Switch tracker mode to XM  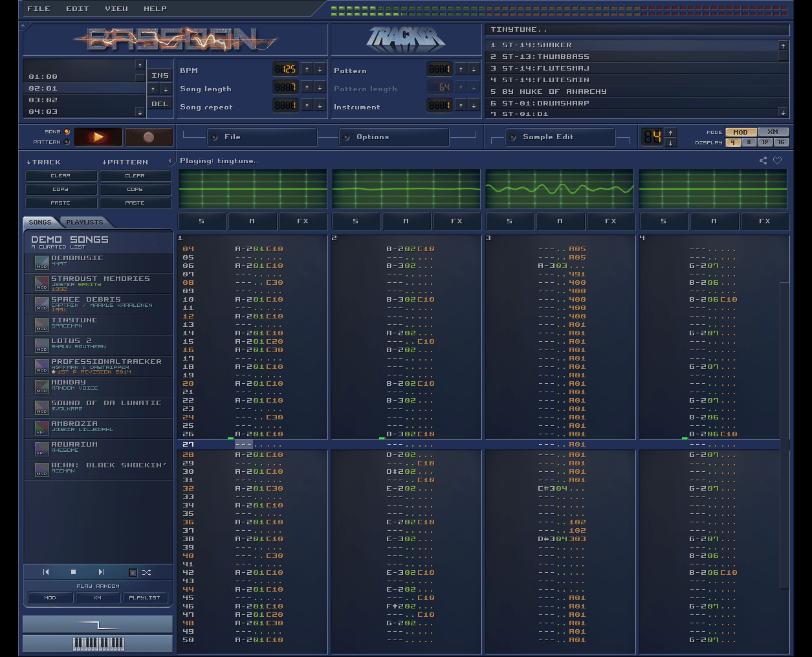pyautogui.click(x=773, y=132)
